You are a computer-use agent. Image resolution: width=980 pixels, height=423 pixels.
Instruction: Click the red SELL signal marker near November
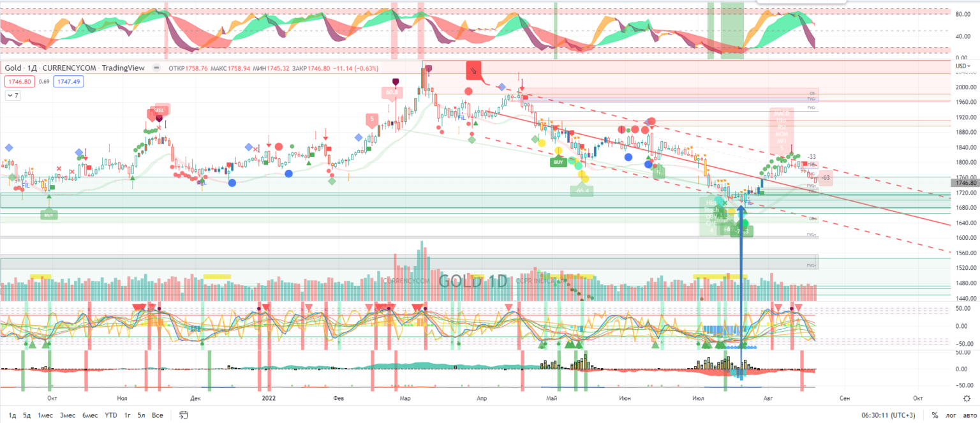coord(158,110)
